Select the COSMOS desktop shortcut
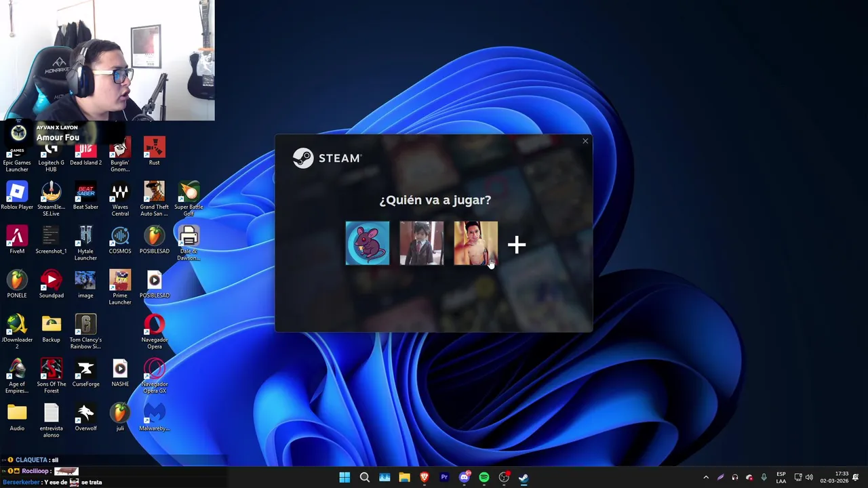Image resolution: width=868 pixels, height=488 pixels. [x=120, y=240]
